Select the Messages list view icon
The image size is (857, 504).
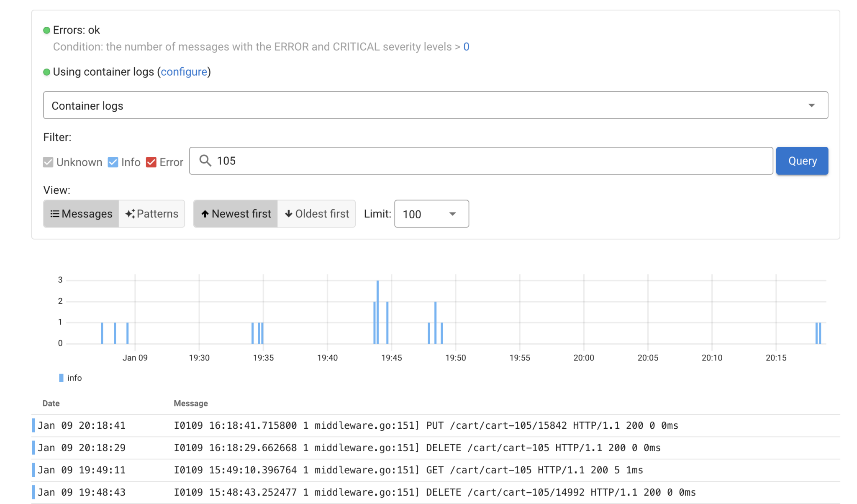55,214
